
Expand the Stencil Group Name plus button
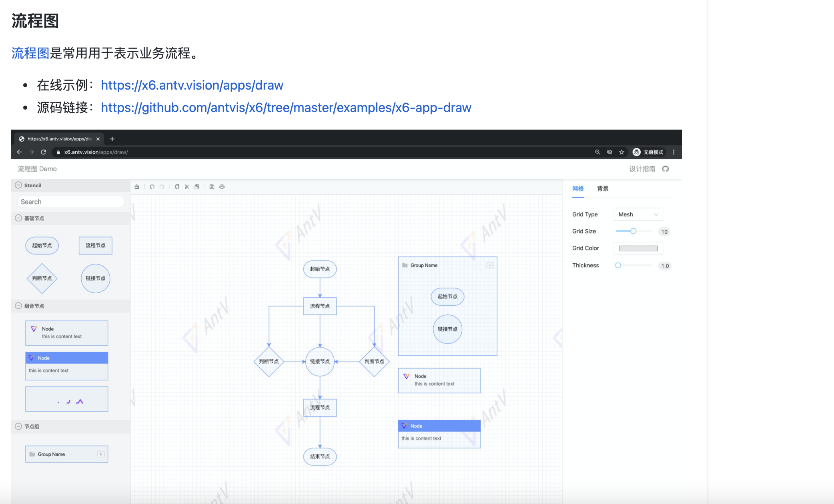click(101, 454)
